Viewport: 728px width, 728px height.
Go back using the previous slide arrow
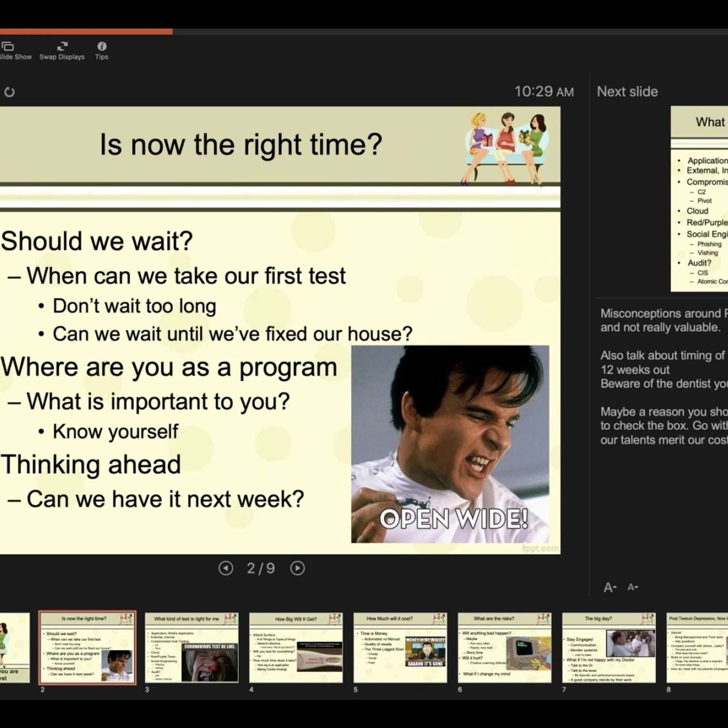[x=225, y=568]
